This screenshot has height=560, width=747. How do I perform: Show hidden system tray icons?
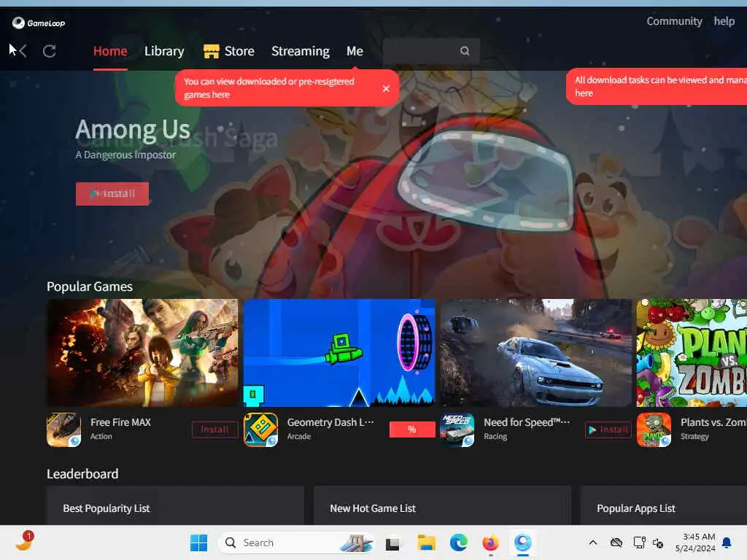coord(592,542)
